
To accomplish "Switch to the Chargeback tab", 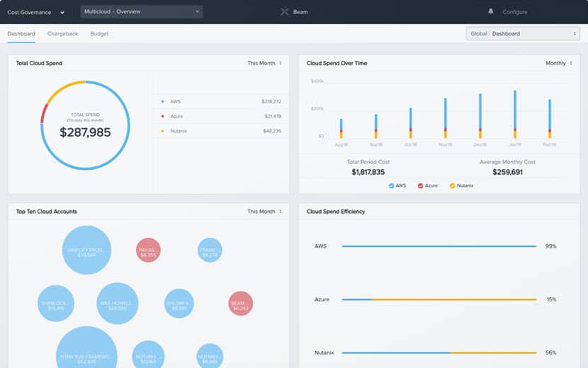I will 62,34.
